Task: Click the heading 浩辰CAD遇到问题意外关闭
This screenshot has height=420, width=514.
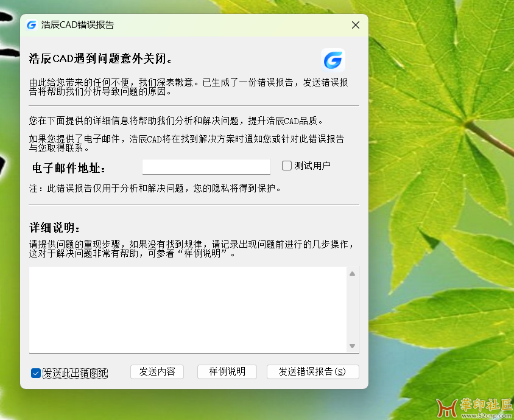Action: (x=100, y=58)
